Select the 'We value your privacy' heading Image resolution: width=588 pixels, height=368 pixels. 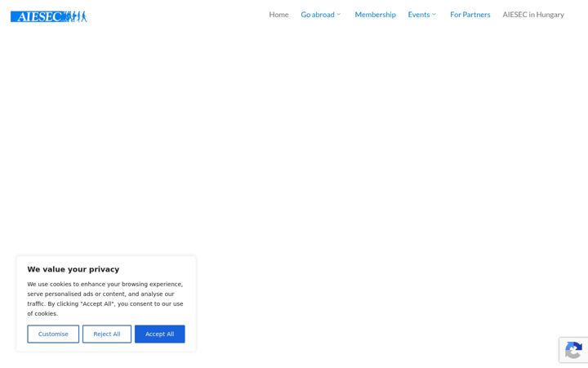pyautogui.click(x=73, y=269)
